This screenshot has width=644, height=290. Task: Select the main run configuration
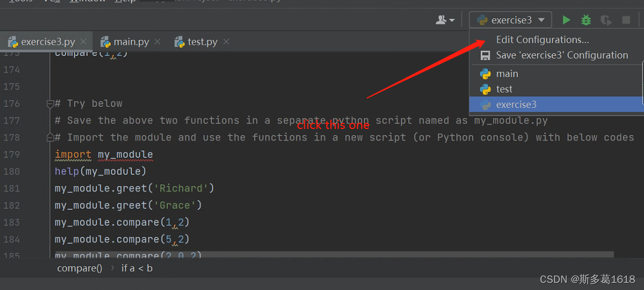coord(557,74)
